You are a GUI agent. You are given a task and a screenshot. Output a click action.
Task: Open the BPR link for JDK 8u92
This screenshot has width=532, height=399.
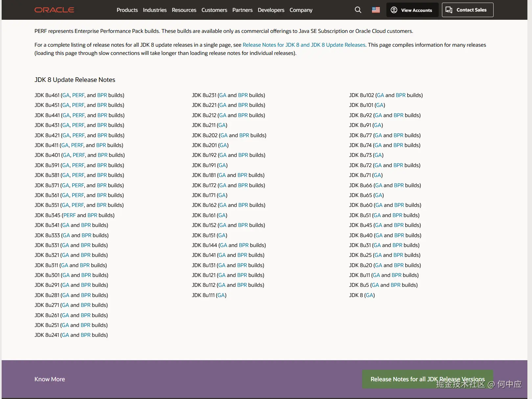[399, 115]
